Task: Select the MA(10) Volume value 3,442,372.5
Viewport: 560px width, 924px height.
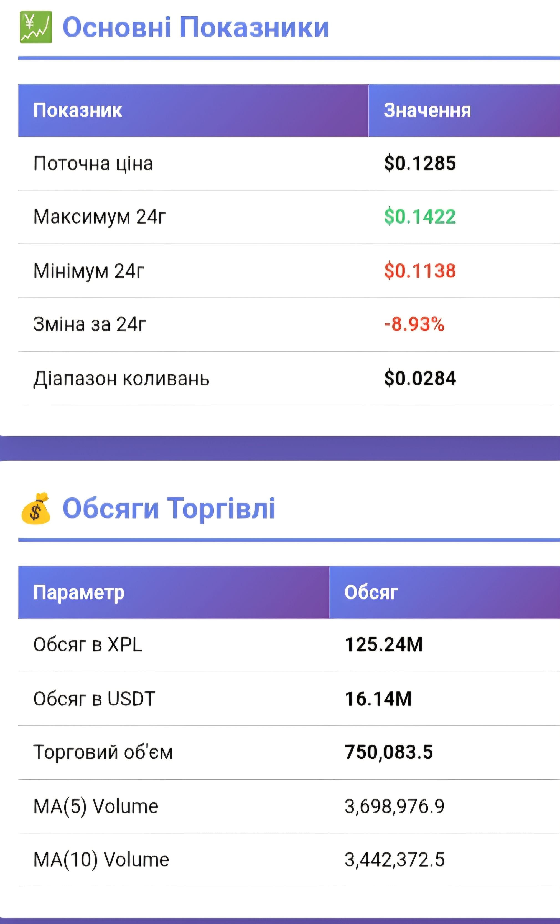Action: (394, 860)
